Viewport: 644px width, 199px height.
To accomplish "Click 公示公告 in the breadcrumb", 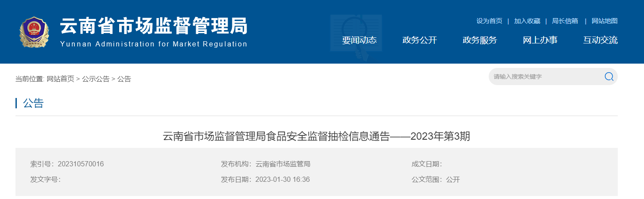I will (x=96, y=79).
